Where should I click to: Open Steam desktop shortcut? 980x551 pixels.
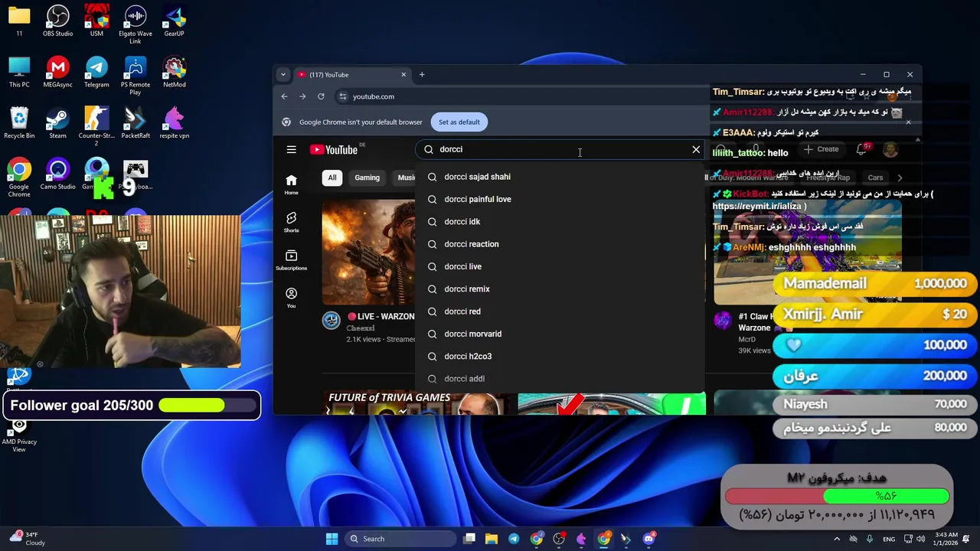pyautogui.click(x=57, y=124)
